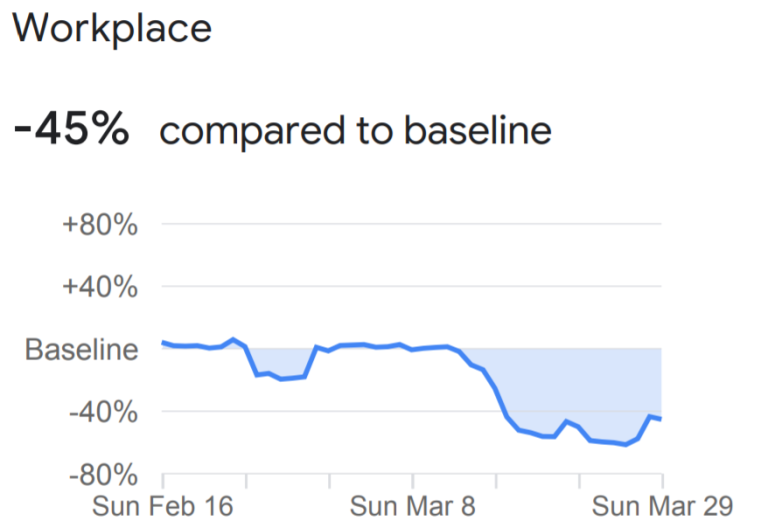Click the x-axis tick above Sun Mar 8
This screenshot has width=768, height=528.
(x=412, y=478)
